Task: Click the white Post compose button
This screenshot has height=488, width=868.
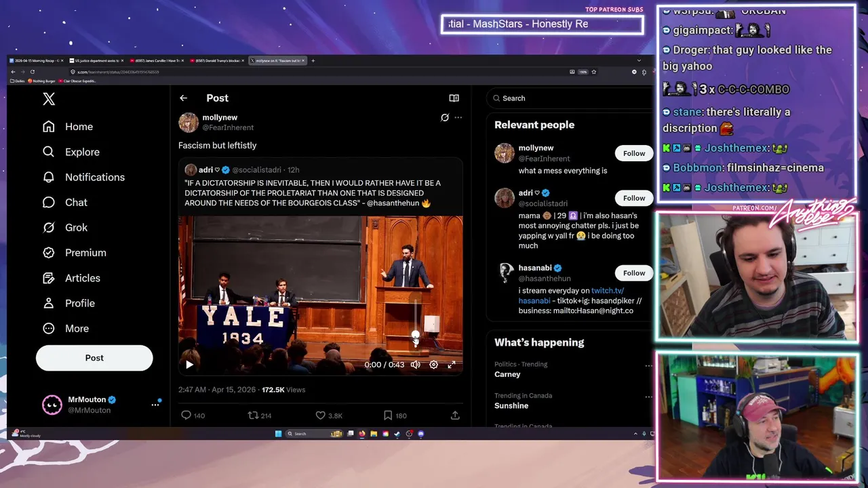Action: coord(94,358)
